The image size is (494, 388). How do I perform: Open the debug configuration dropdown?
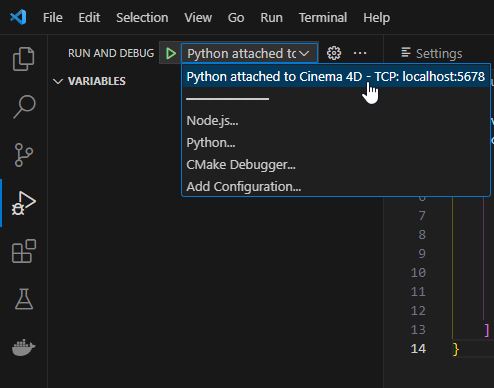249,53
